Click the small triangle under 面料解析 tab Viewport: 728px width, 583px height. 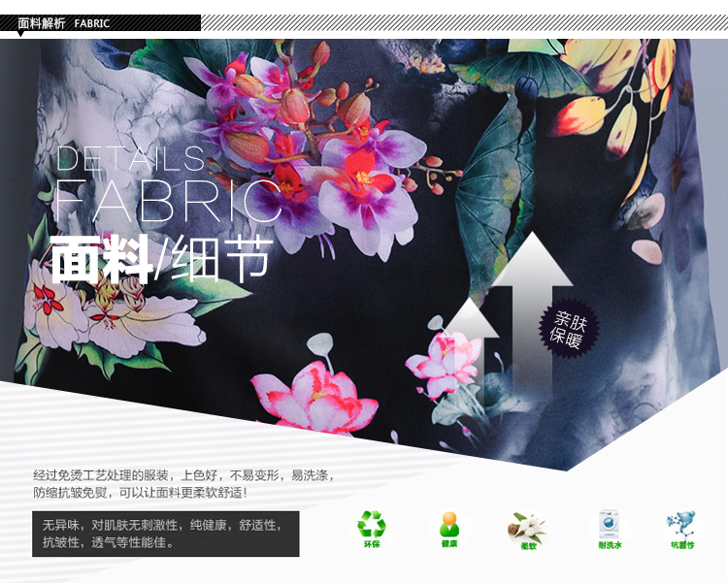[21, 34]
